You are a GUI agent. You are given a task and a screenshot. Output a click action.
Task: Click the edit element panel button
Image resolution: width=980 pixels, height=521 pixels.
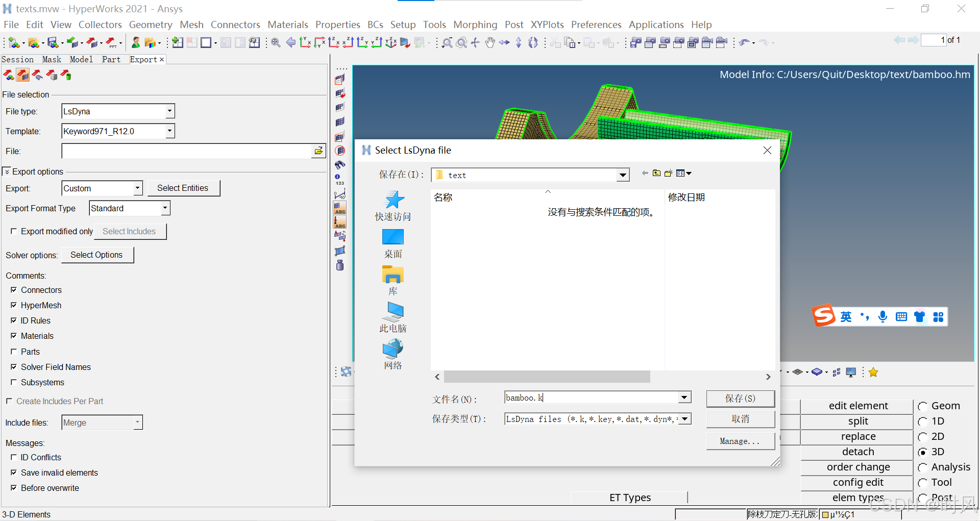(858, 406)
